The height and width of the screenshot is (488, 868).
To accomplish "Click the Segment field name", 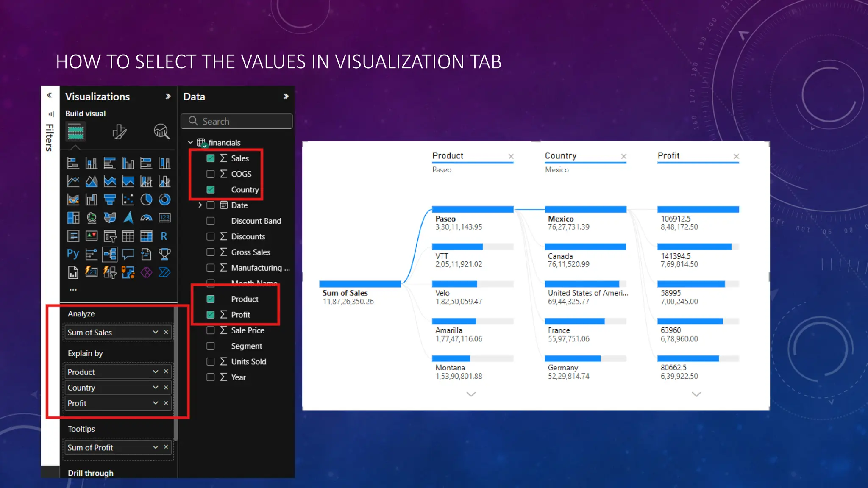I will (x=246, y=346).
